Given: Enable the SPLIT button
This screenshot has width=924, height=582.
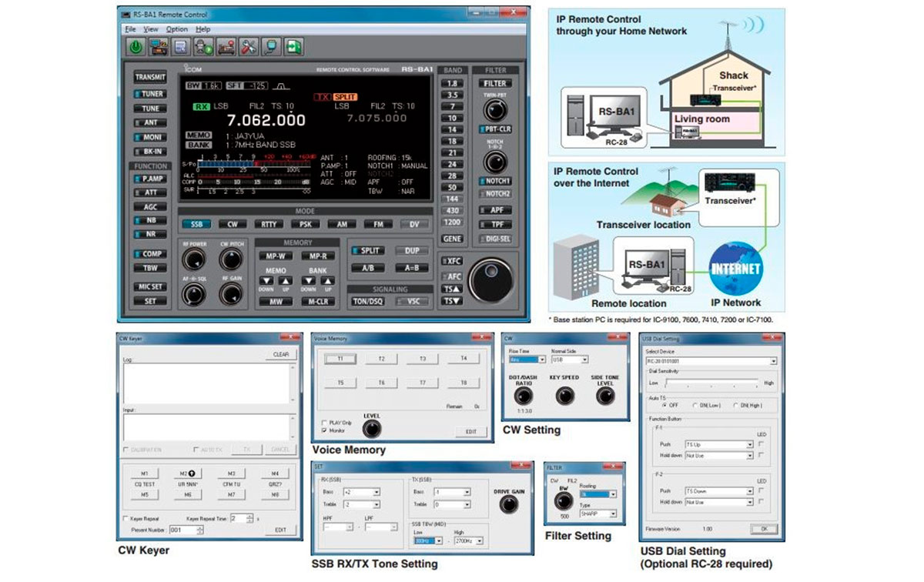Looking at the screenshot, I should click(367, 251).
